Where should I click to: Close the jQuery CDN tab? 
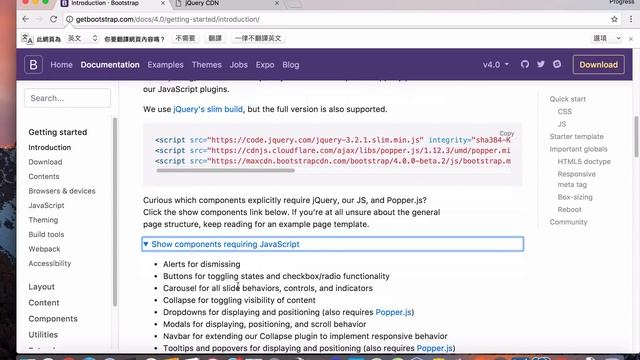pyautogui.click(x=277, y=3)
